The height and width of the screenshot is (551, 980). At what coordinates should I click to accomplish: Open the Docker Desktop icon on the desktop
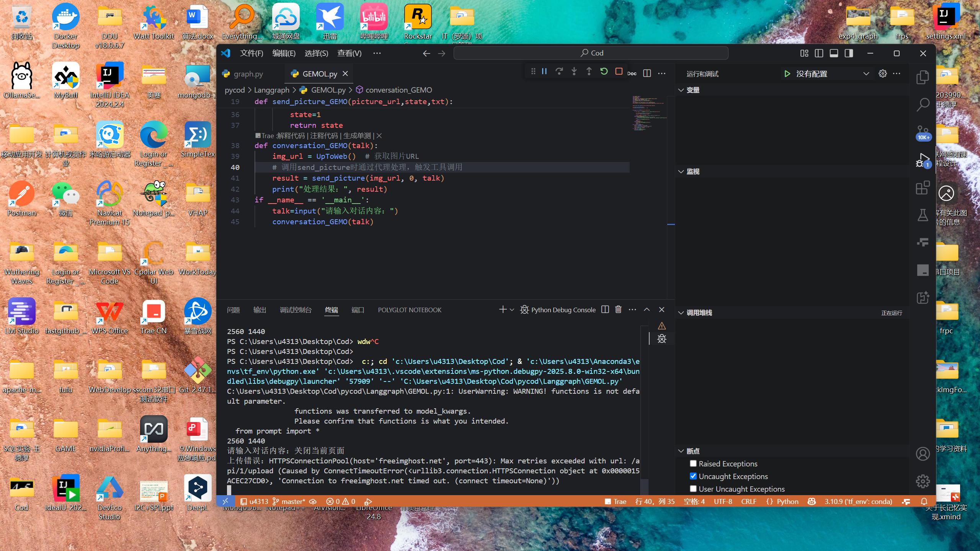[x=65, y=26]
